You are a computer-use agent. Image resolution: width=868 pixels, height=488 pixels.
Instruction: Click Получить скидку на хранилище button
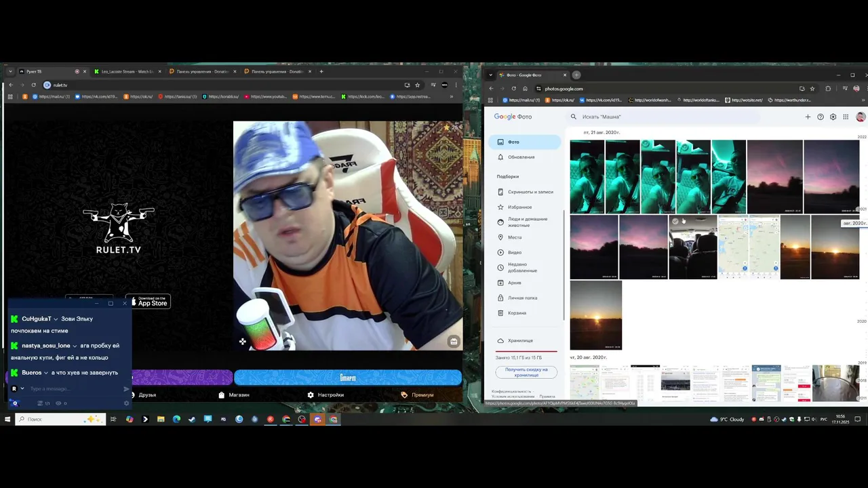point(526,372)
